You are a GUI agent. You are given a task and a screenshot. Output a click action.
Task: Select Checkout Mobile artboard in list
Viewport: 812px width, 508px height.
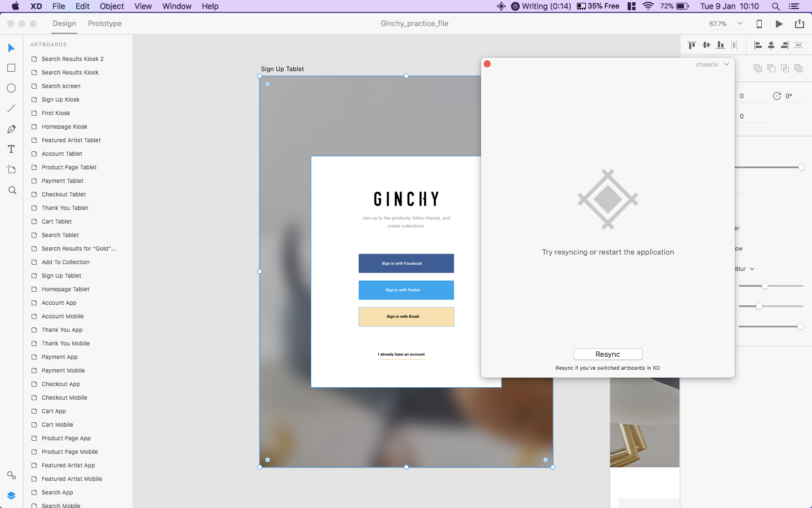click(64, 398)
